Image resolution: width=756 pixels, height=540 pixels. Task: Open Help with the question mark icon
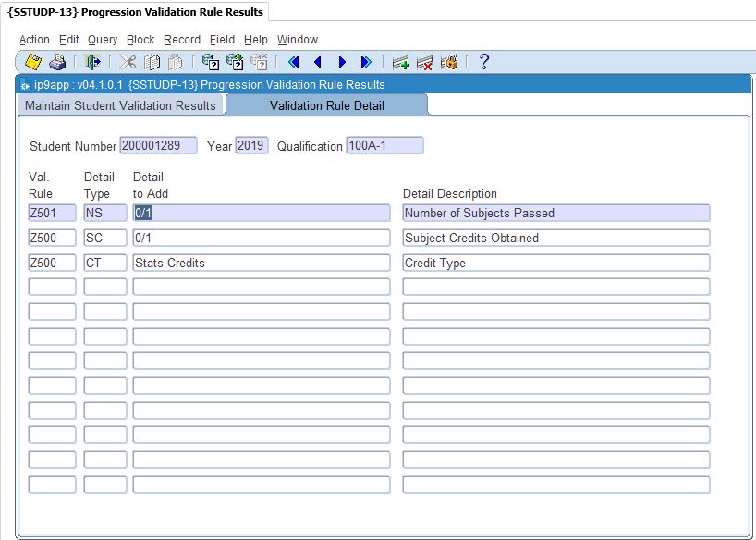[x=483, y=62]
